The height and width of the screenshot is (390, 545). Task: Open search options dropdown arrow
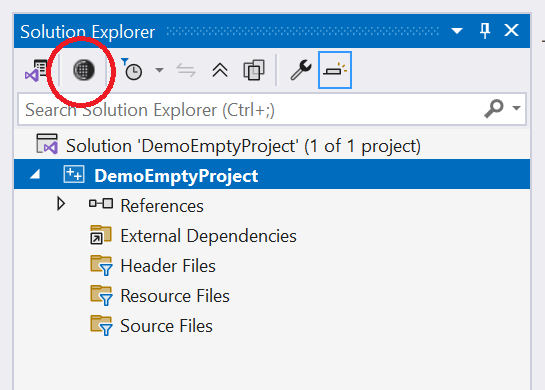click(x=516, y=108)
